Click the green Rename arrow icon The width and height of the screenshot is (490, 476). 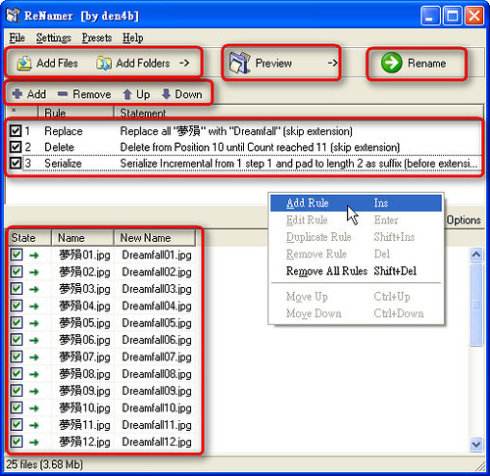click(391, 63)
